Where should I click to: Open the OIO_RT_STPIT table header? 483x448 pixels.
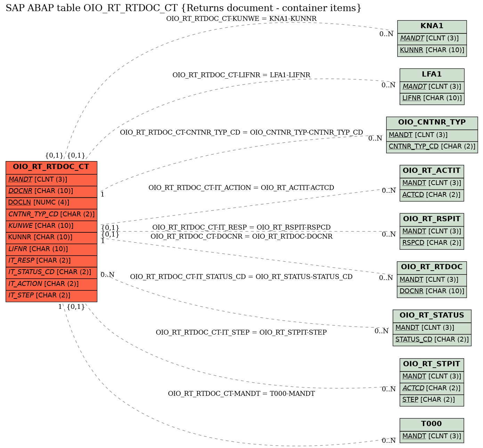(x=432, y=364)
